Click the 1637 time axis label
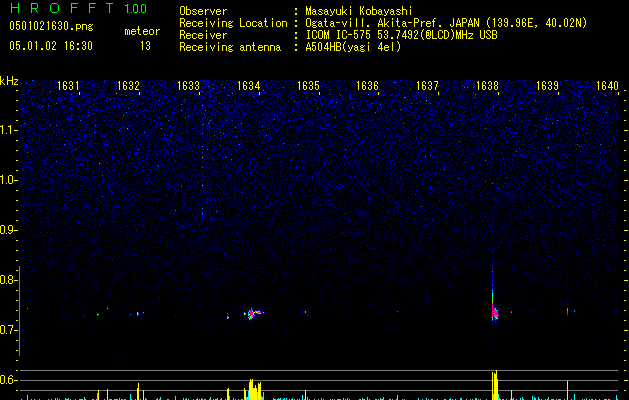Viewport: 629px width, 400px height. tap(427, 86)
